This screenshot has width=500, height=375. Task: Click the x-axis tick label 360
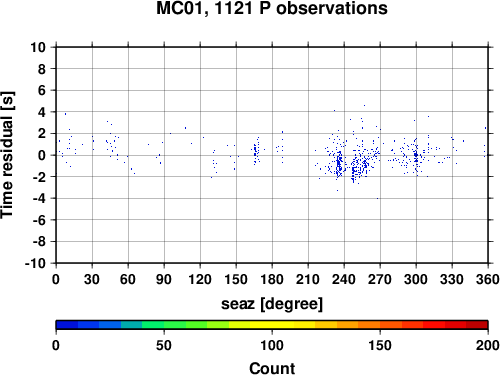487,279
